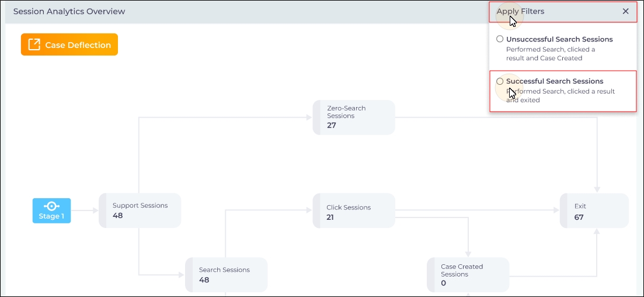
Task: Click the Exit node
Action: tap(594, 211)
